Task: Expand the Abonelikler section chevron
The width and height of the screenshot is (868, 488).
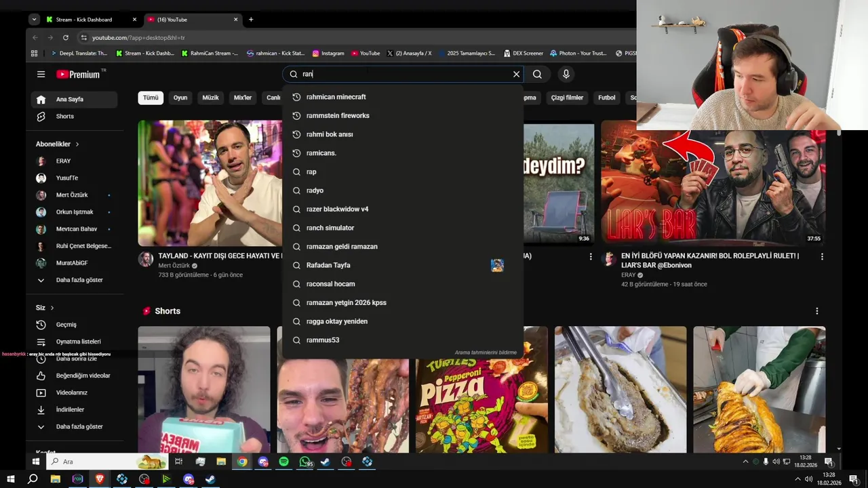Action: (77, 144)
